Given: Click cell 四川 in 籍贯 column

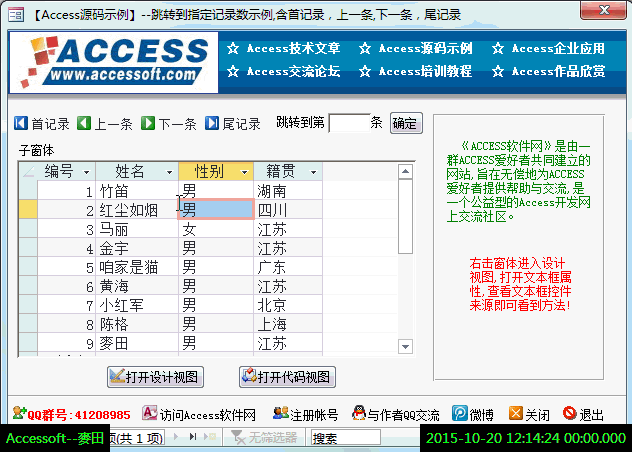Looking at the screenshot, I should [288, 210].
